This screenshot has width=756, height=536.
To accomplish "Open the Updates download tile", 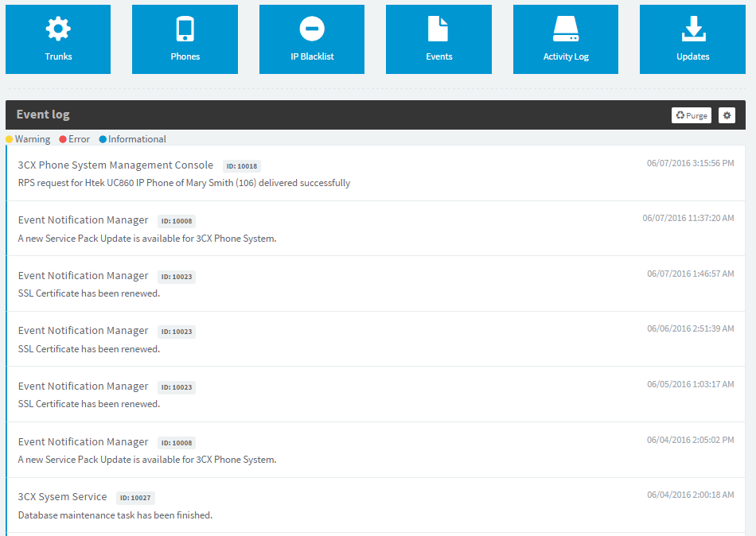I will [x=692, y=39].
